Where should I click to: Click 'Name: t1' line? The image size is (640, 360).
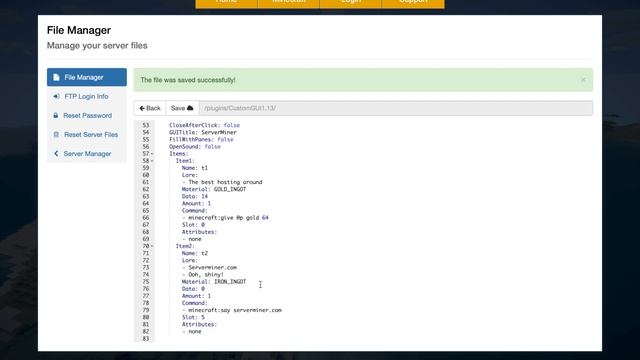195,168
